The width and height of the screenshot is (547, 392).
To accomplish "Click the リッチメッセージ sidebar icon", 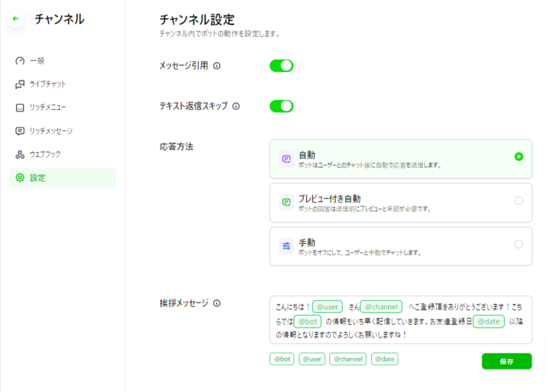I will point(20,131).
